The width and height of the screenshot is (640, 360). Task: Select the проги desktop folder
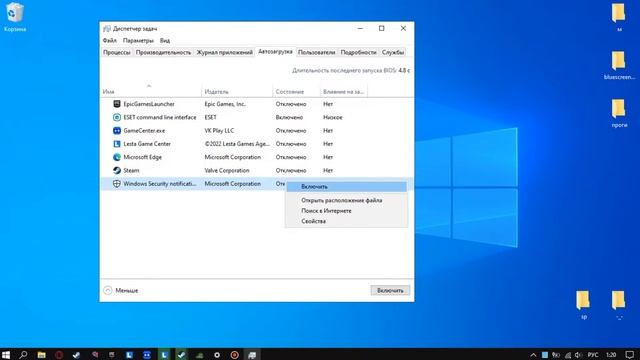(x=619, y=113)
